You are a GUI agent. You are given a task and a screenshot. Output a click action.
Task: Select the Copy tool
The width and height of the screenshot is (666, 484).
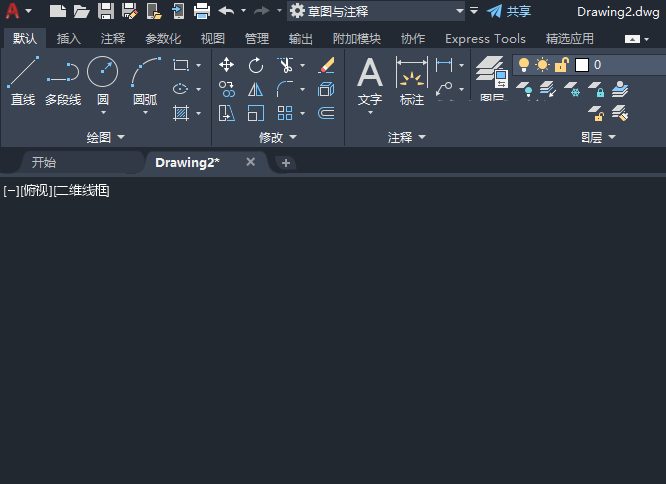pyautogui.click(x=226, y=89)
